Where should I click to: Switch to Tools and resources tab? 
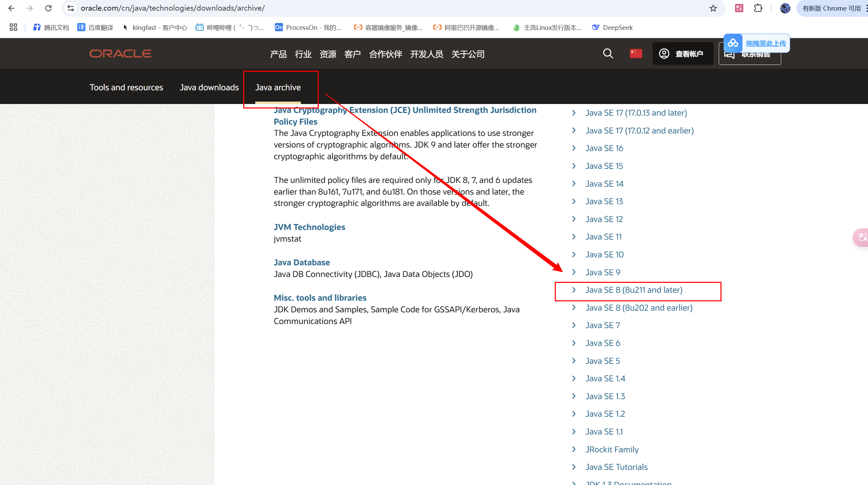pyautogui.click(x=126, y=88)
